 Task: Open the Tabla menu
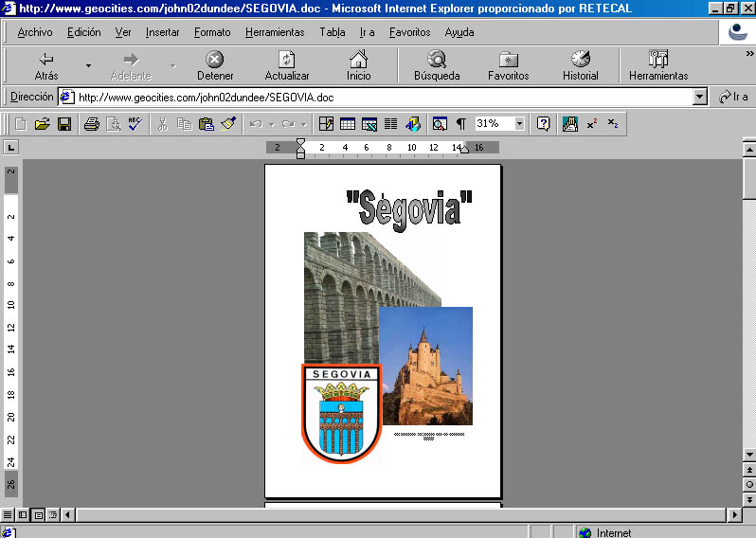[x=333, y=32]
